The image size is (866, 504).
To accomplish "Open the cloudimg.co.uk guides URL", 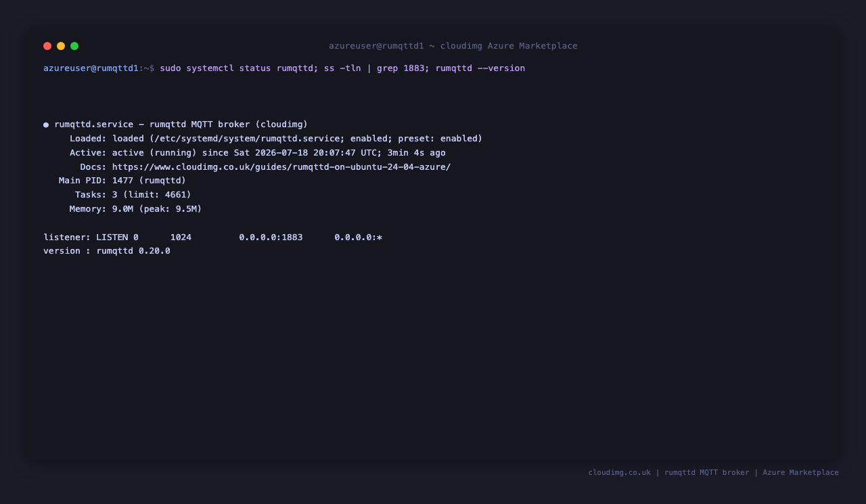I will (281, 167).
